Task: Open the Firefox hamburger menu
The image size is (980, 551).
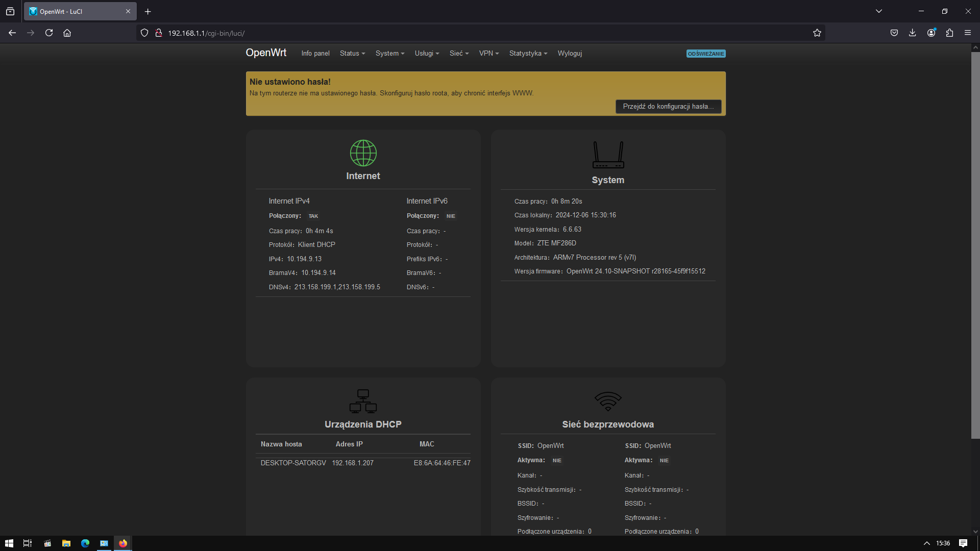Action: [x=968, y=33]
